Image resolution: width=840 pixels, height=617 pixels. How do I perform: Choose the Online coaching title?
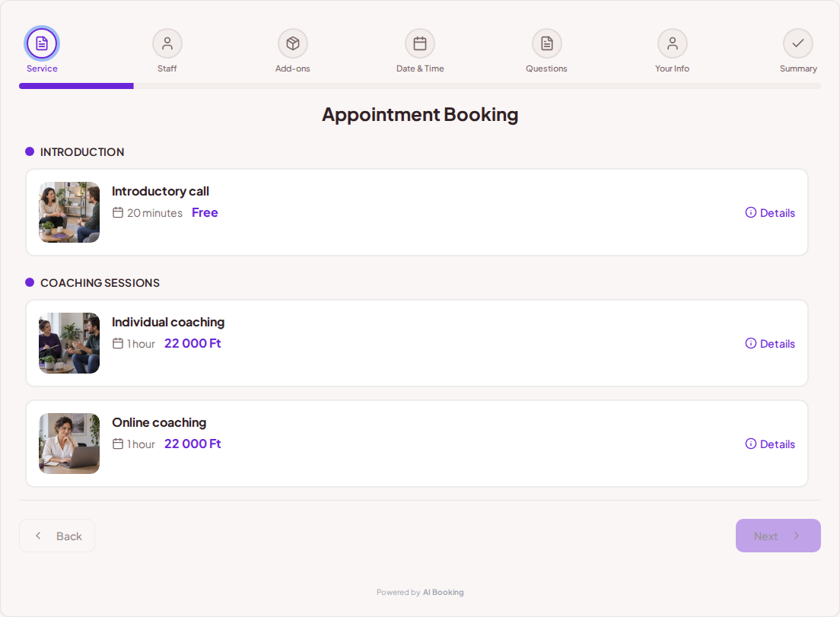159,422
